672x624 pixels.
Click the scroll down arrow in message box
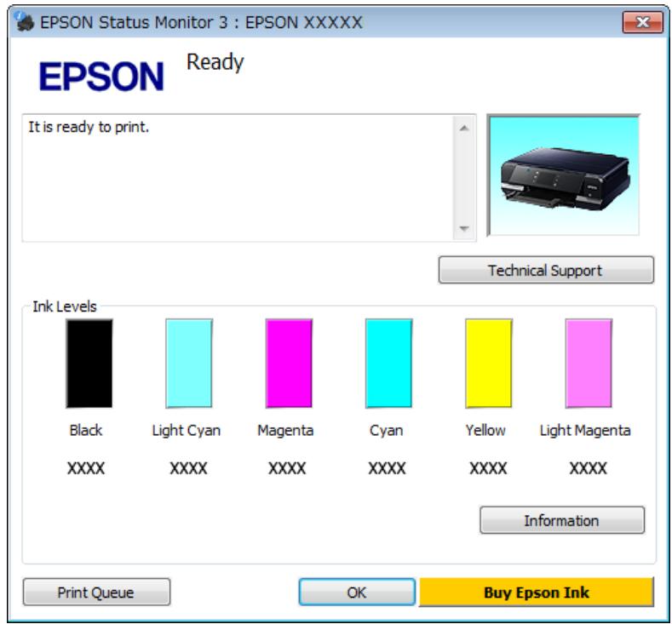[x=463, y=228]
